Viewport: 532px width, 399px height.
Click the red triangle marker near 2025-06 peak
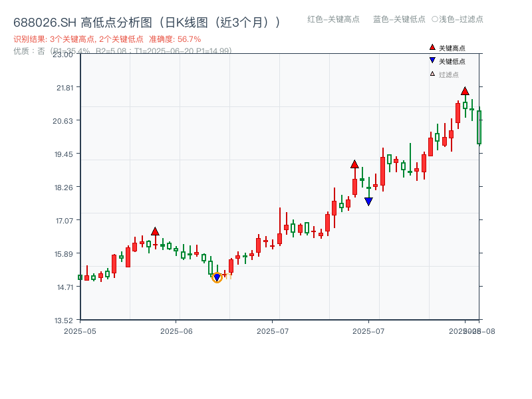[154, 231]
